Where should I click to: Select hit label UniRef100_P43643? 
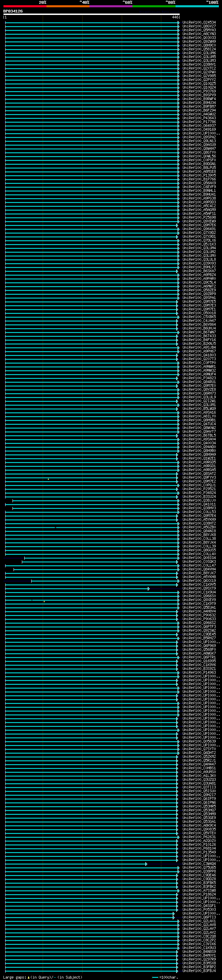199,118
